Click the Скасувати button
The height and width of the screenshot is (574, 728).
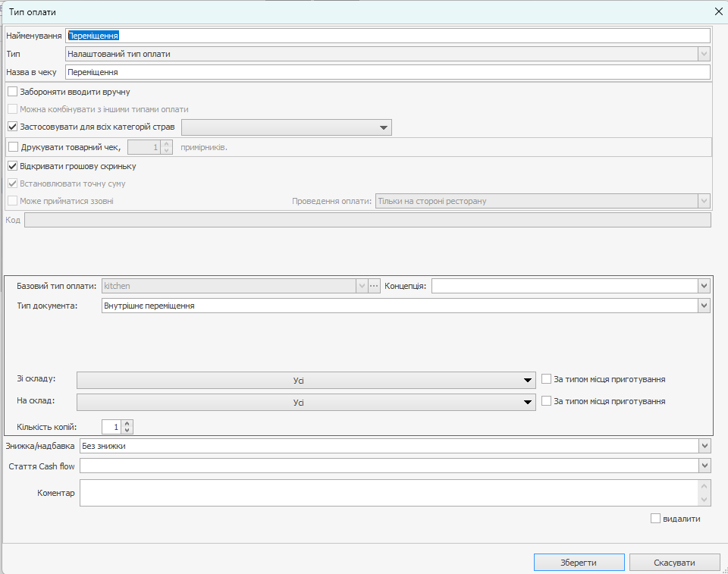[x=674, y=563]
